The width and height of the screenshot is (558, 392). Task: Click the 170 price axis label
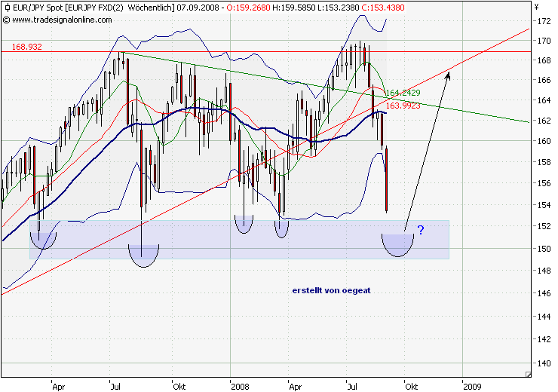pos(544,41)
